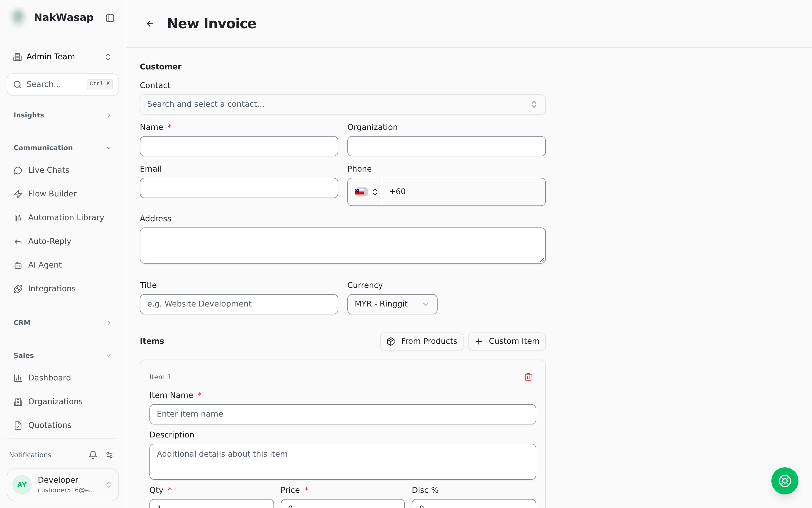Image resolution: width=812 pixels, height=508 pixels.
Task: Open the contact search dropdown
Action: 343,104
